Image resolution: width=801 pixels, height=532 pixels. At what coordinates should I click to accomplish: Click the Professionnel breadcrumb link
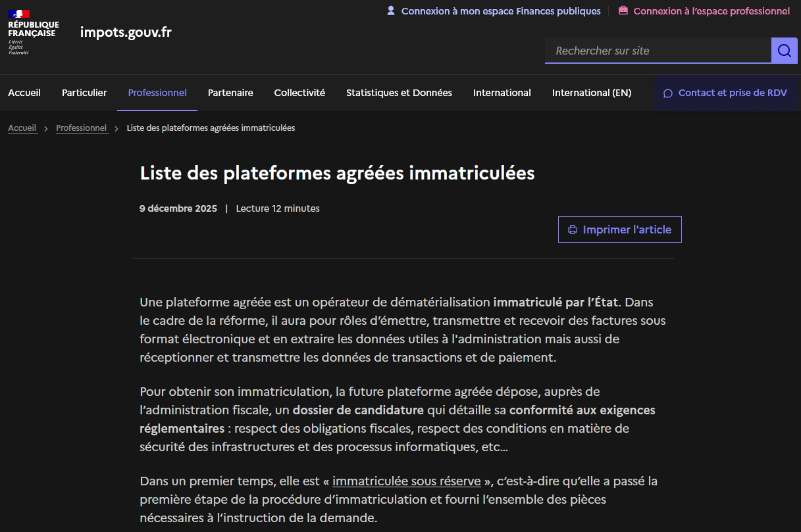pos(82,128)
